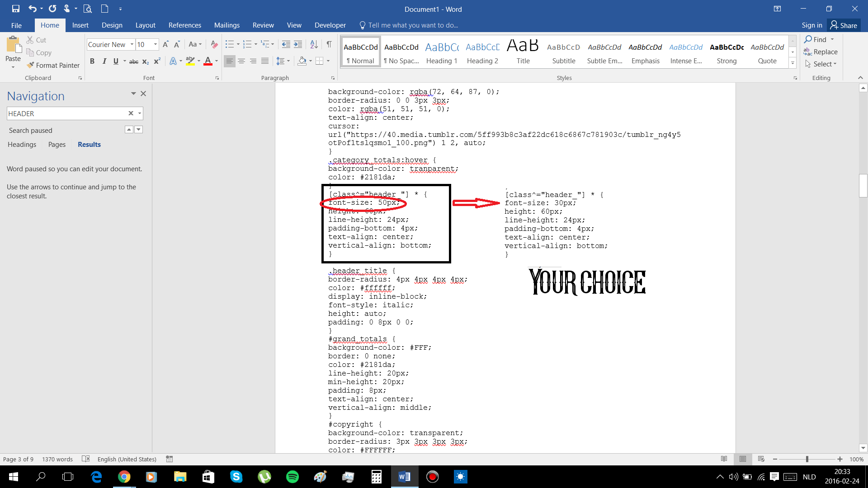Click the Format Painter brush icon
This screenshot has width=868, height=488.
point(30,65)
